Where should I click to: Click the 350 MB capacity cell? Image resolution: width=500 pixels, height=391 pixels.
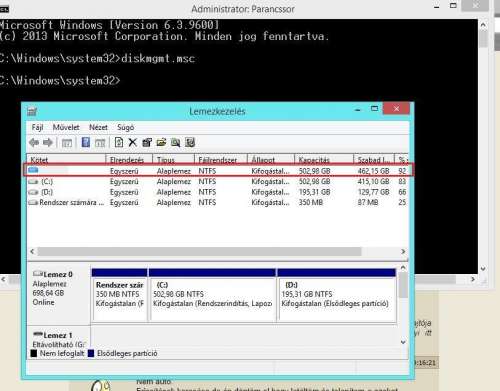click(311, 203)
